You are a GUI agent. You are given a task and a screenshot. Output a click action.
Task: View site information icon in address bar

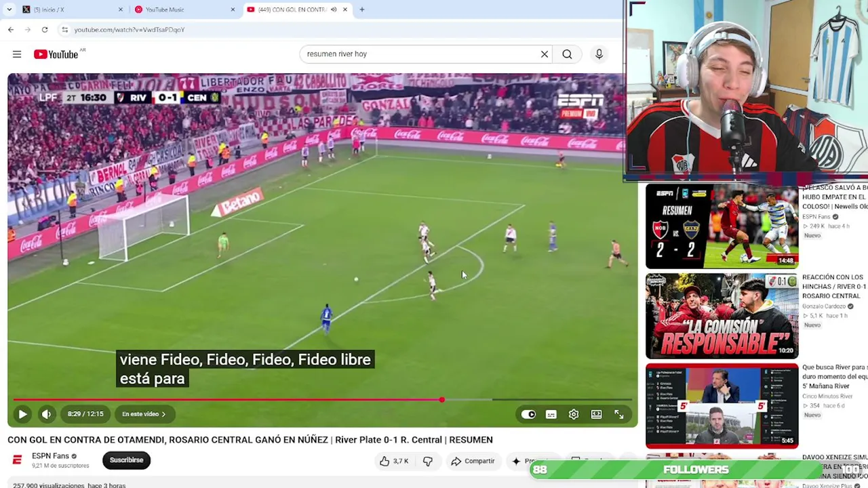(64, 30)
